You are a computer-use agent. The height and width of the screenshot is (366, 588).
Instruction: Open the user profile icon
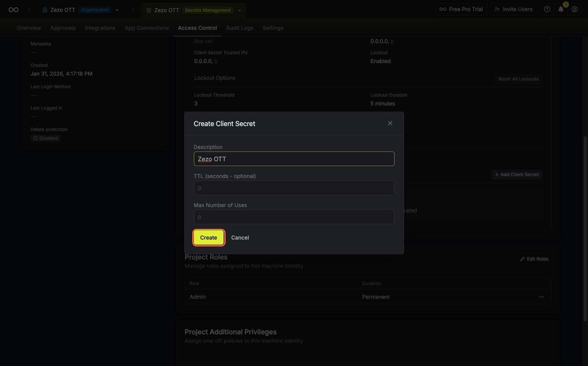[x=574, y=10]
